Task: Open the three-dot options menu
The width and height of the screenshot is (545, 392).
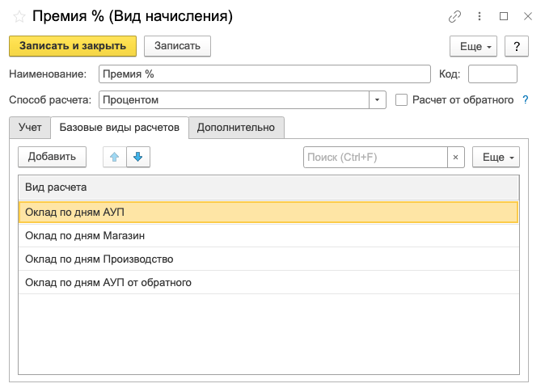Action: 480,16
